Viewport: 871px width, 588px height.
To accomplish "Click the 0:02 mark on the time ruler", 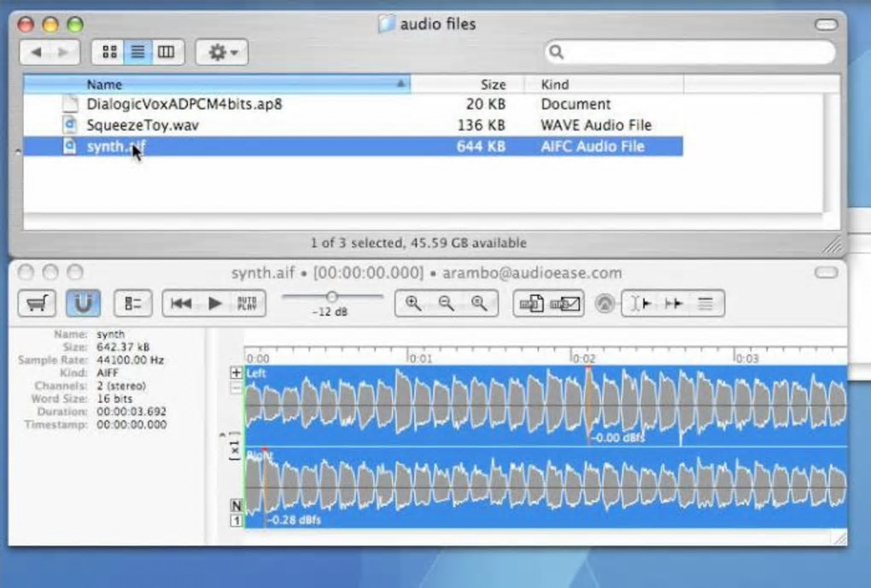I will pyautogui.click(x=583, y=358).
